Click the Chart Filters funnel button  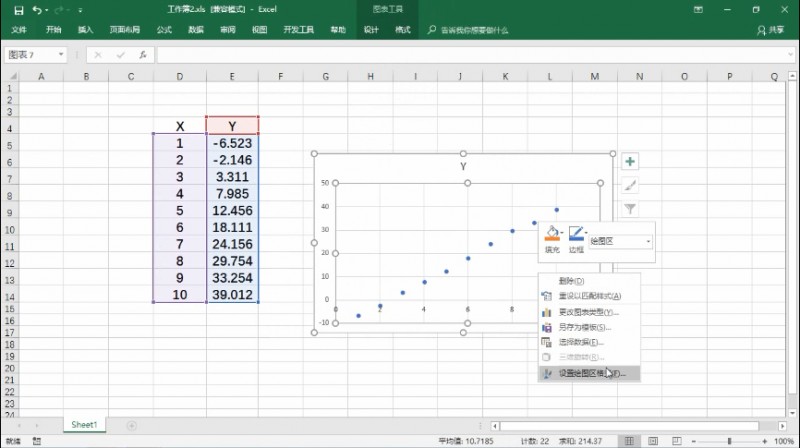(x=630, y=209)
